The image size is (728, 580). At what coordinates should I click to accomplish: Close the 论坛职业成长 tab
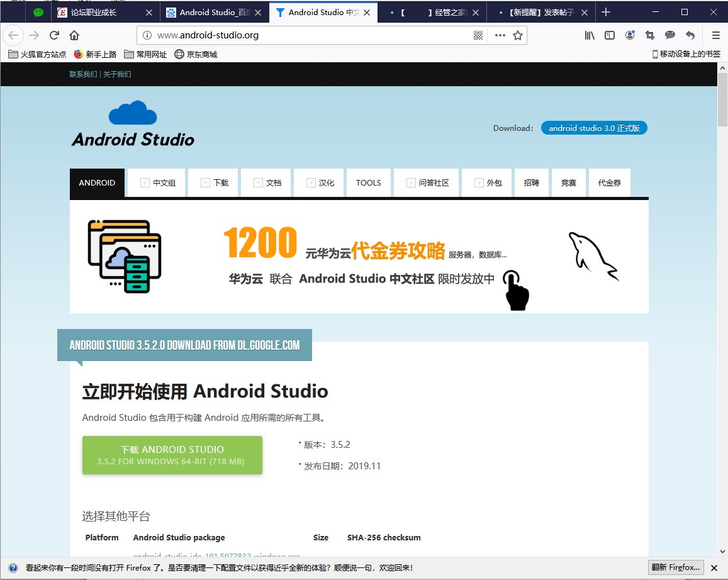click(x=149, y=13)
